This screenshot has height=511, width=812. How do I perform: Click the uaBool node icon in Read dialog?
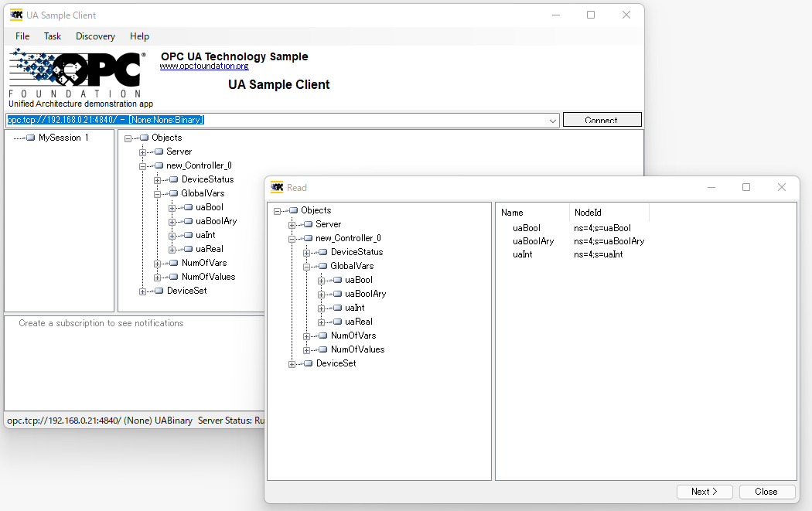337,280
